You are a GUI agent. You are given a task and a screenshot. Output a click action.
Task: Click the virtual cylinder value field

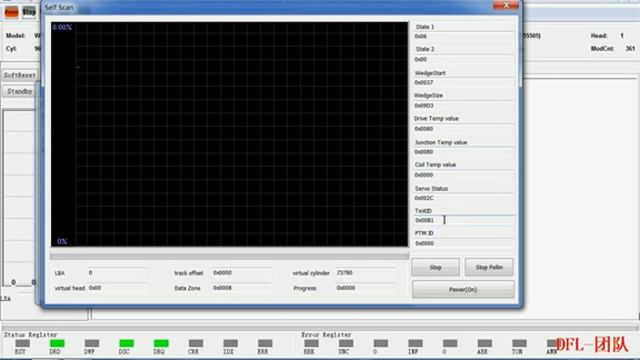(x=365, y=273)
